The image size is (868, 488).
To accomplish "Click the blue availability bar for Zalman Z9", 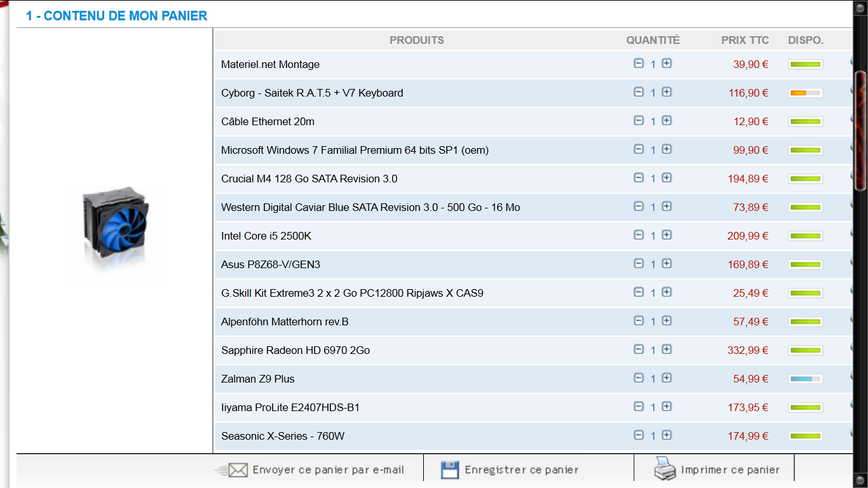I will click(x=806, y=379).
